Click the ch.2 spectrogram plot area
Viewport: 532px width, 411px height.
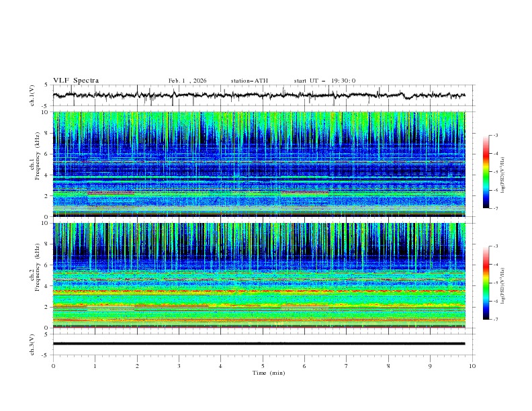tap(259, 275)
